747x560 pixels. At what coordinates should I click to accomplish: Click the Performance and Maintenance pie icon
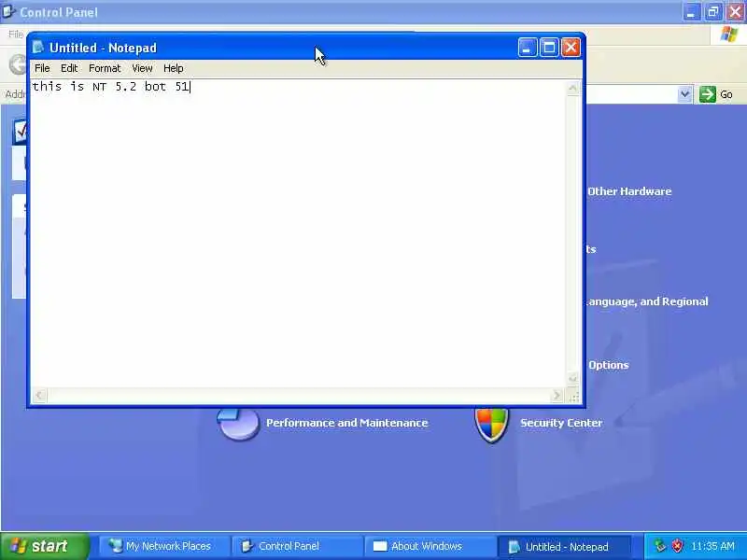pos(238,423)
